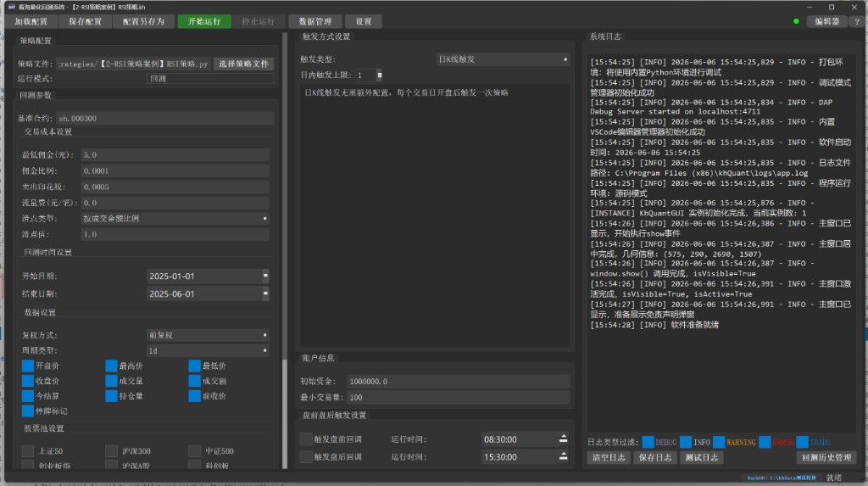Expand the 触发类型 dropdown showing 日K线触发

click(503, 59)
